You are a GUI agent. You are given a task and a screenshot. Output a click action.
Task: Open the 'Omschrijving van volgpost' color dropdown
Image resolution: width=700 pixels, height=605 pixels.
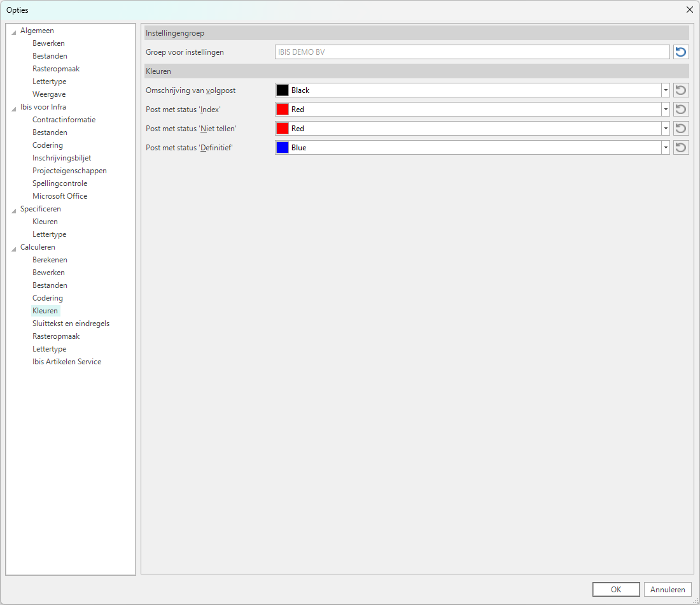[x=666, y=90]
